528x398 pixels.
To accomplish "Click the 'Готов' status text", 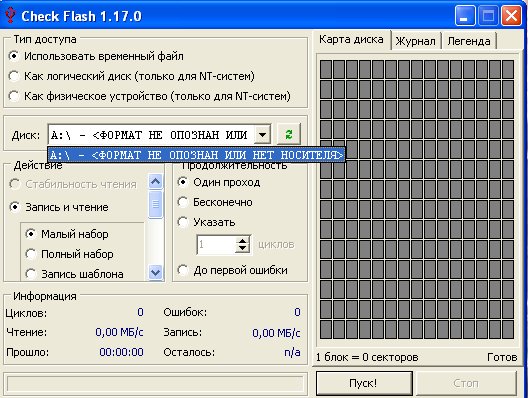I will [502, 357].
